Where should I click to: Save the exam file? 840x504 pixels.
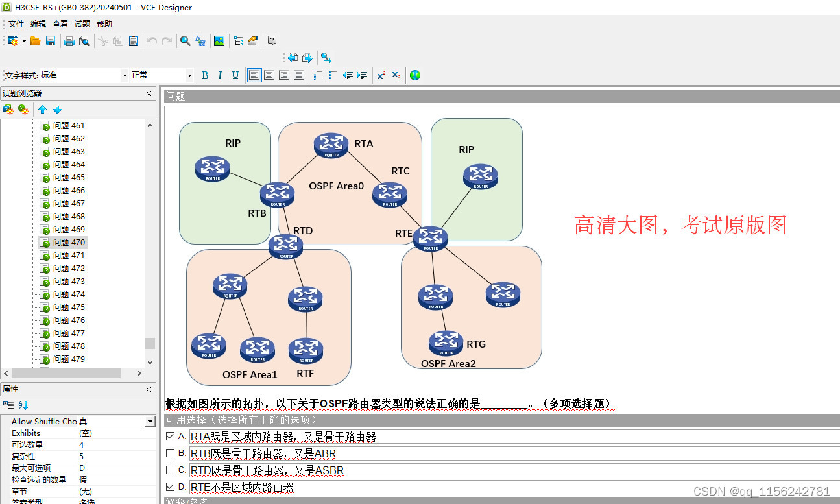51,41
